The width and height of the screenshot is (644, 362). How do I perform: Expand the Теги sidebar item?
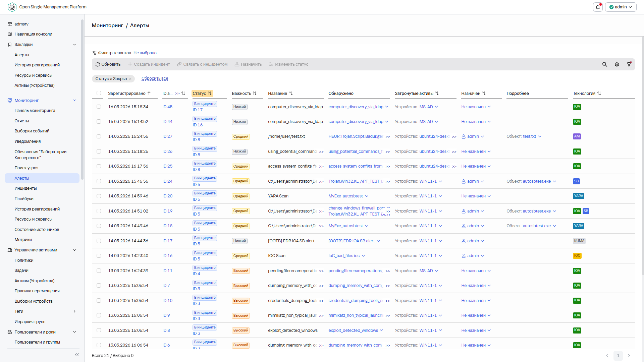click(74, 311)
